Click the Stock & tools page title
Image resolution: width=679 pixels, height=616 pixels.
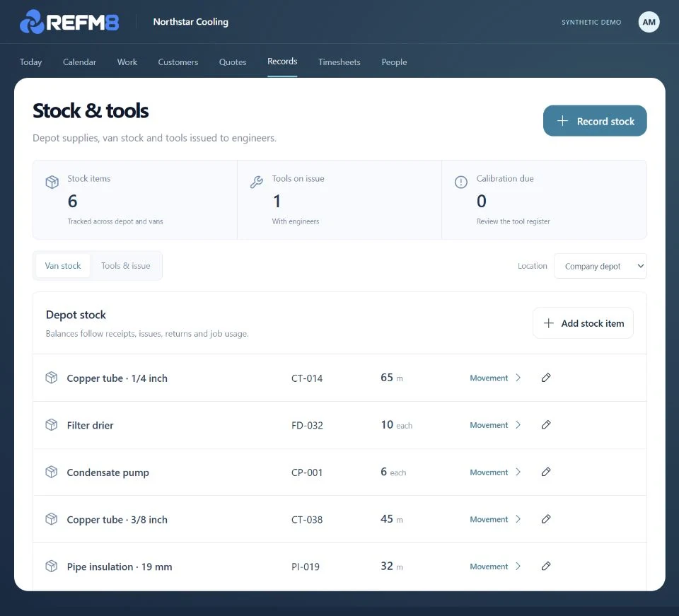tap(91, 111)
